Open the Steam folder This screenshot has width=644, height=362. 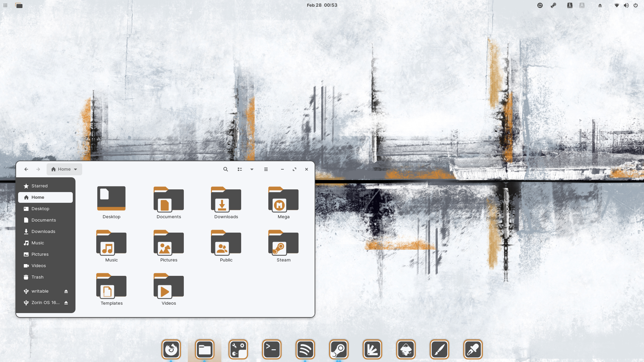(283, 242)
